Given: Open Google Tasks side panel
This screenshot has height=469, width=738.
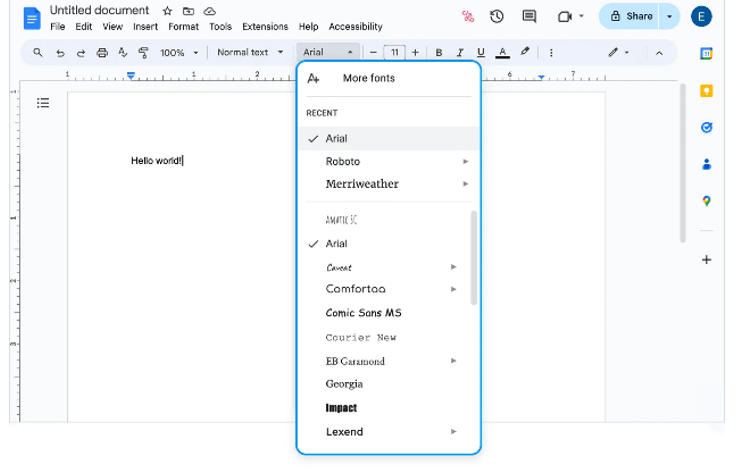Looking at the screenshot, I should [x=706, y=127].
